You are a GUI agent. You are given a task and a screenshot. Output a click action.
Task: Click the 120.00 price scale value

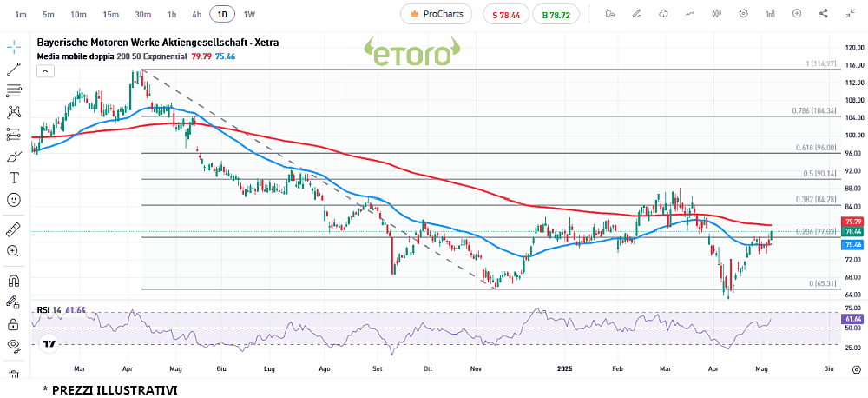pyautogui.click(x=853, y=47)
